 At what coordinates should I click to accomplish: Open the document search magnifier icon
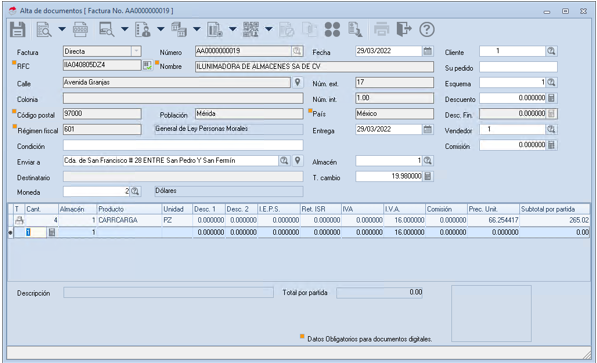44,29
